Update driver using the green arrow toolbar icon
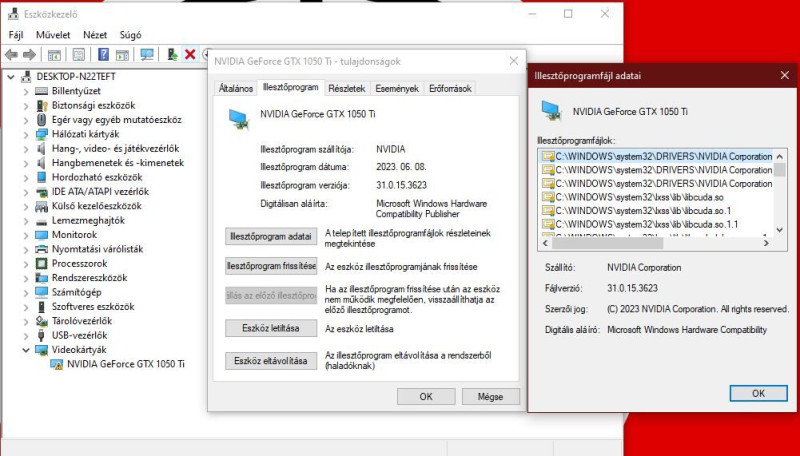The height and width of the screenshot is (456, 800). tap(172, 55)
